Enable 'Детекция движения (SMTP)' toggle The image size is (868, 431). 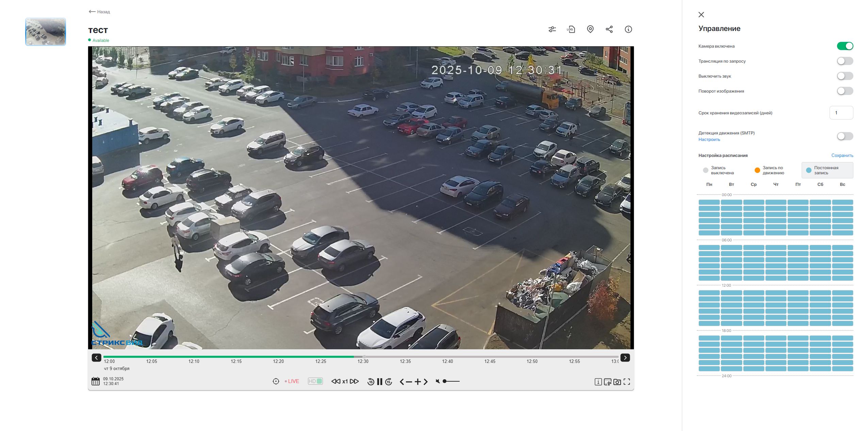[x=845, y=136]
